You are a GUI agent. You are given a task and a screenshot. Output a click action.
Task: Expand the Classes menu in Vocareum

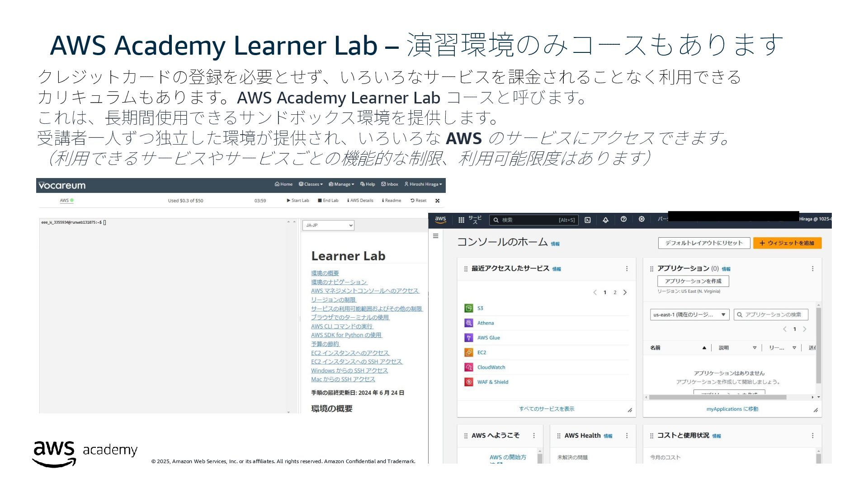tap(311, 184)
